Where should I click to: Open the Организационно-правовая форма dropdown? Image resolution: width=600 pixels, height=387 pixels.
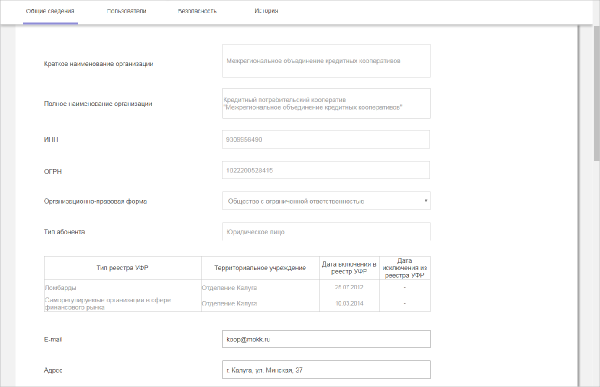326,201
